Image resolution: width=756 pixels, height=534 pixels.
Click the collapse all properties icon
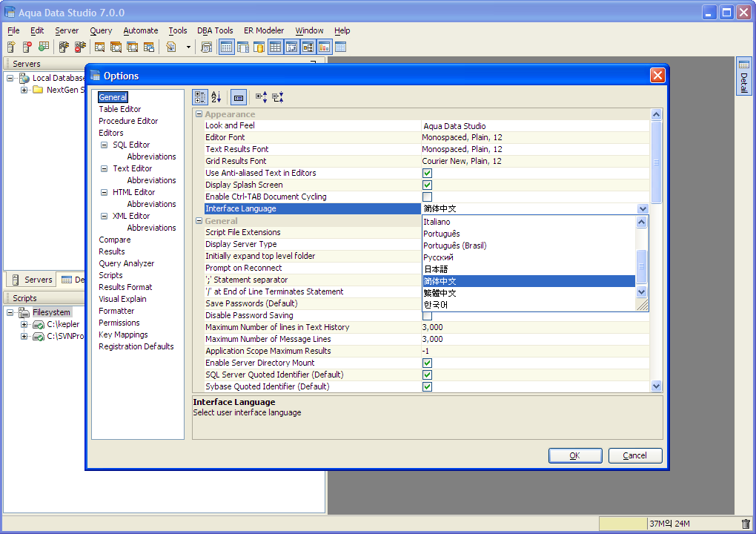point(278,97)
